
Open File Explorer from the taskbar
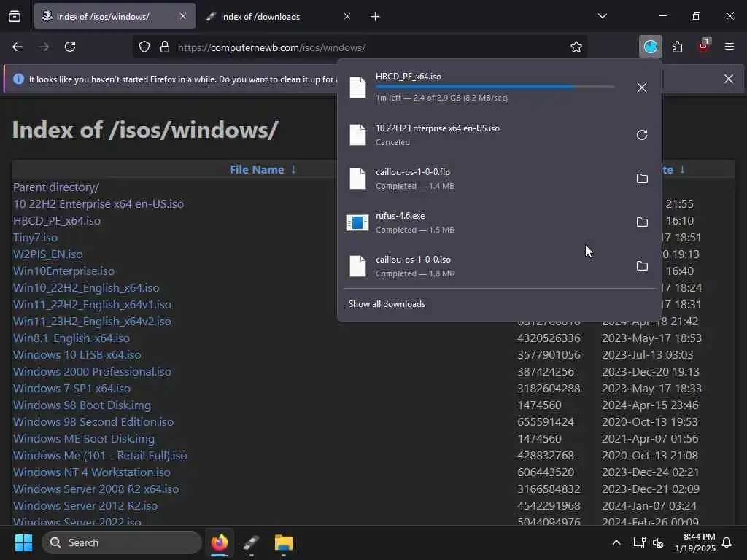(284, 542)
